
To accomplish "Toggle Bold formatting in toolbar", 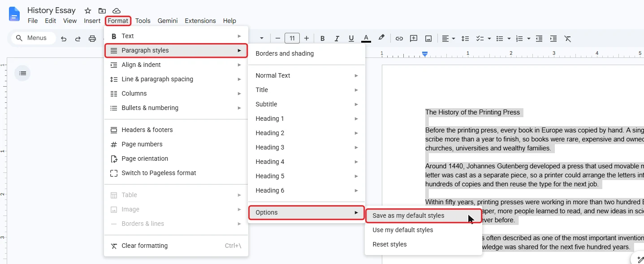I will tap(322, 39).
